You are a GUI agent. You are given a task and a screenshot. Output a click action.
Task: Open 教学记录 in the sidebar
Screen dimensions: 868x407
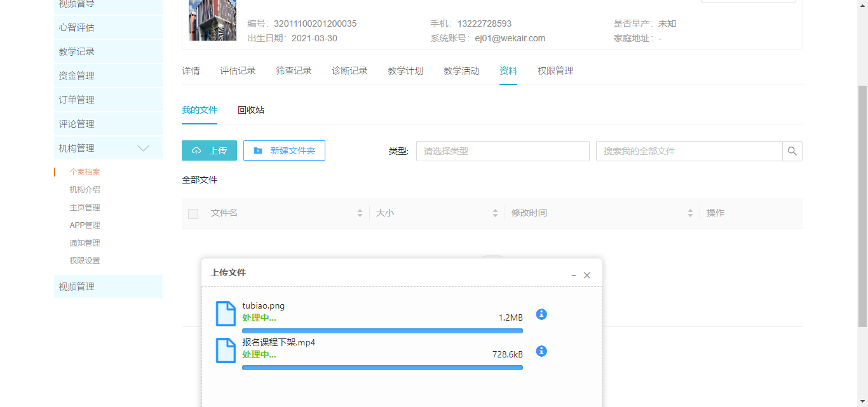point(108,51)
